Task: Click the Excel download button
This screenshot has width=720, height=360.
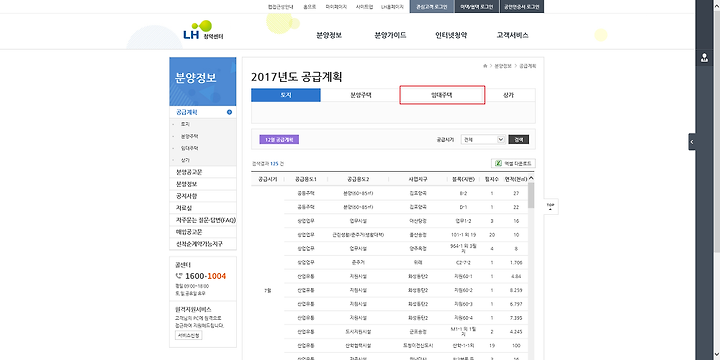Action: 513,163
